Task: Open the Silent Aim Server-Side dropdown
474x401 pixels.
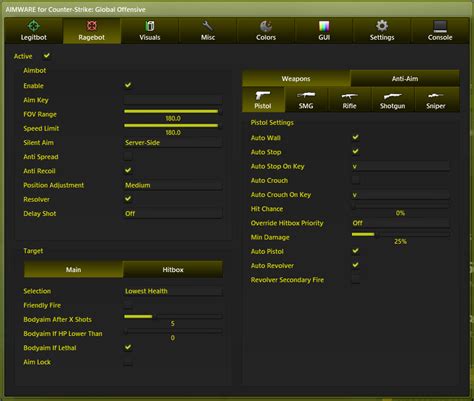Action: pyautogui.click(x=173, y=143)
